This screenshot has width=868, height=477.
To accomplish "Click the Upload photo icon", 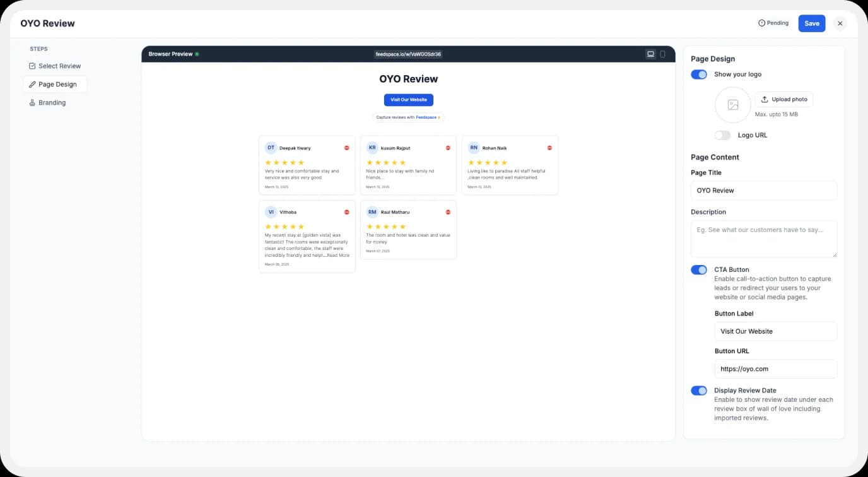I will [x=764, y=99].
